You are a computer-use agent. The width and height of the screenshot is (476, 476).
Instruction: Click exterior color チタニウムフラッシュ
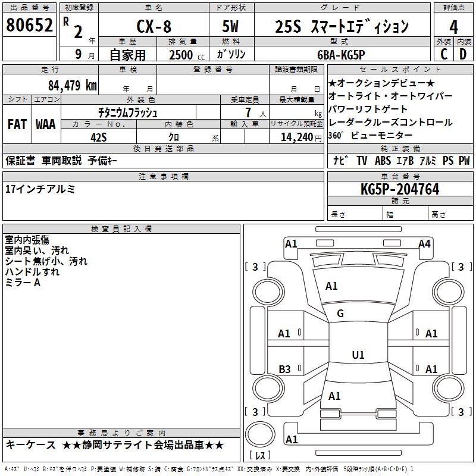[128, 112]
